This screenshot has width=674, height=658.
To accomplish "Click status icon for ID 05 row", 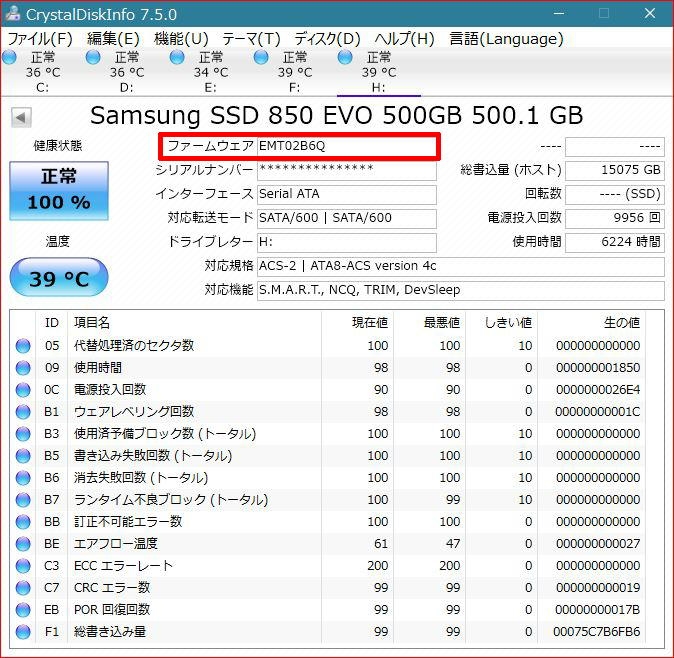I will [23, 346].
